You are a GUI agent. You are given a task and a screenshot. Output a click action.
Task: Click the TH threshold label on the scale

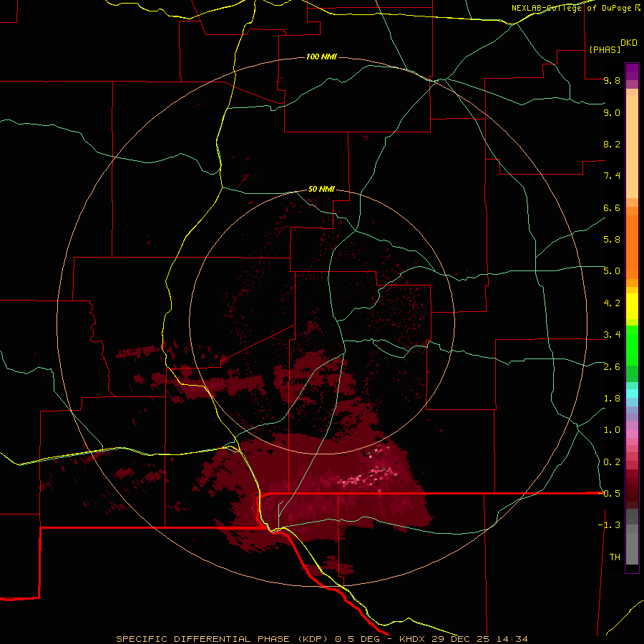coord(615,557)
